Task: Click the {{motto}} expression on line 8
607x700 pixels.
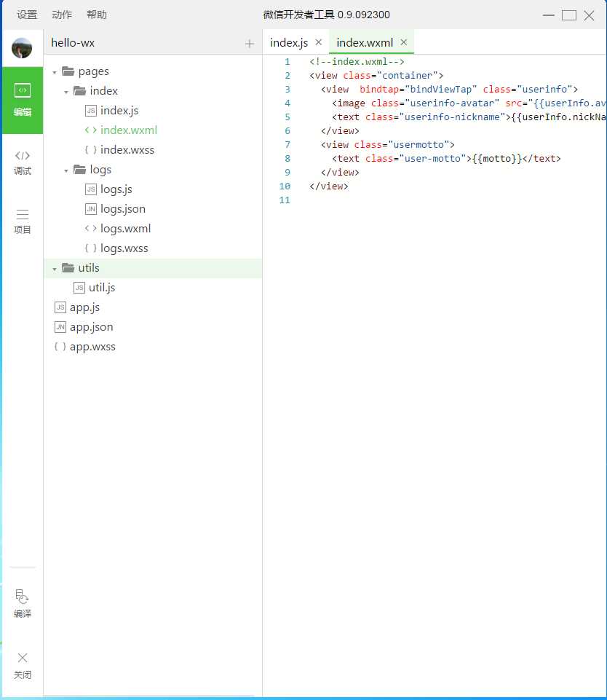Action: click(x=497, y=159)
